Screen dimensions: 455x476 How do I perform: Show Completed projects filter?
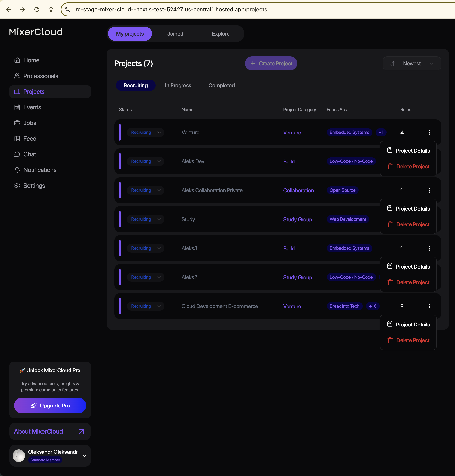click(x=221, y=85)
